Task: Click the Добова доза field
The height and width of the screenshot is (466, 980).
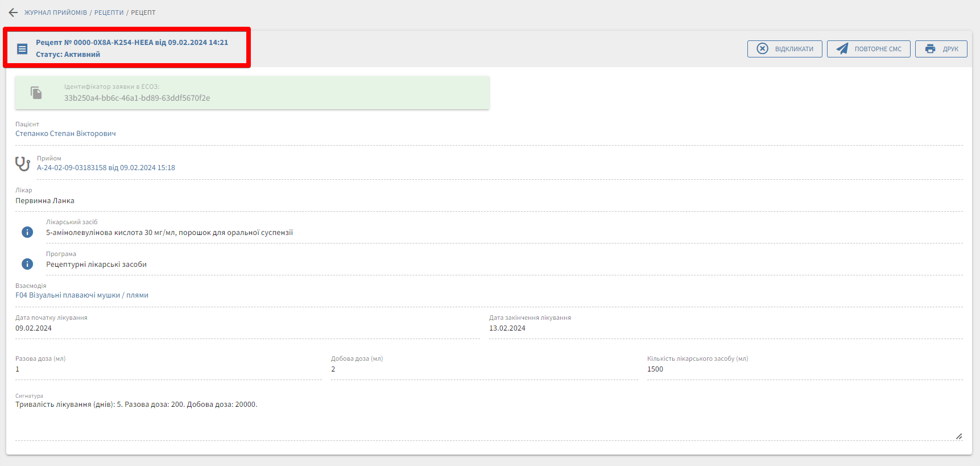Action: tap(483, 369)
